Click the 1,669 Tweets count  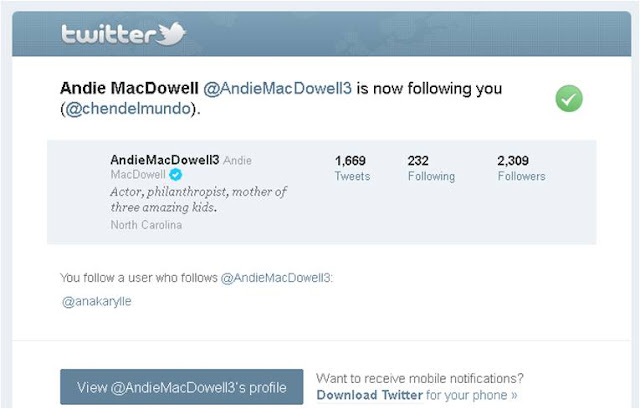tap(352, 168)
